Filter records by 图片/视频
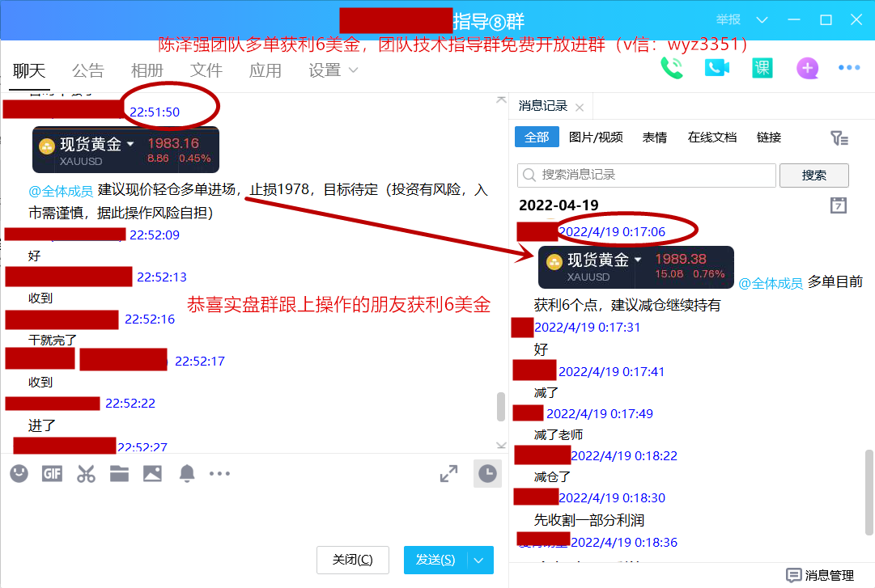 pos(596,137)
